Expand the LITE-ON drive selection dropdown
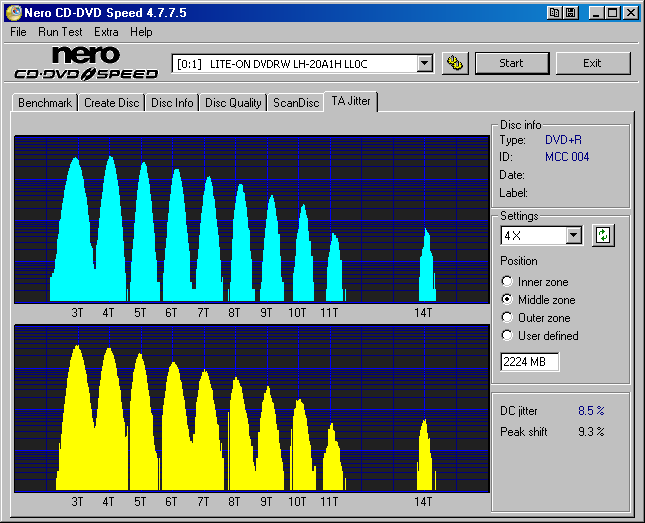The width and height of the screenshot is (645, 523). click(425, 64)
